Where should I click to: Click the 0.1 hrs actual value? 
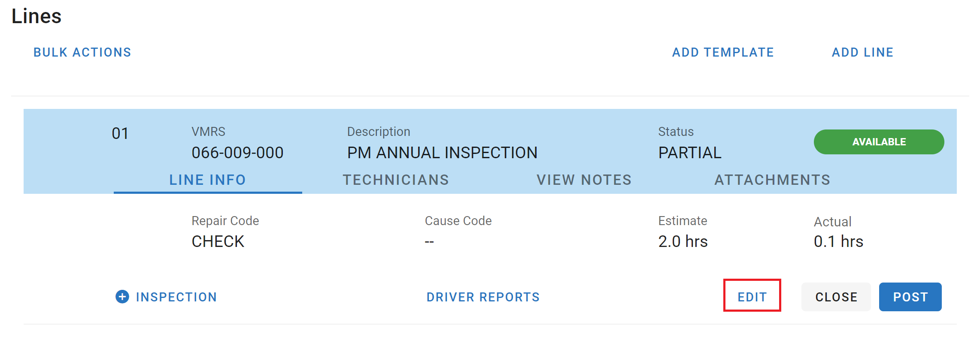coord(838,242)
